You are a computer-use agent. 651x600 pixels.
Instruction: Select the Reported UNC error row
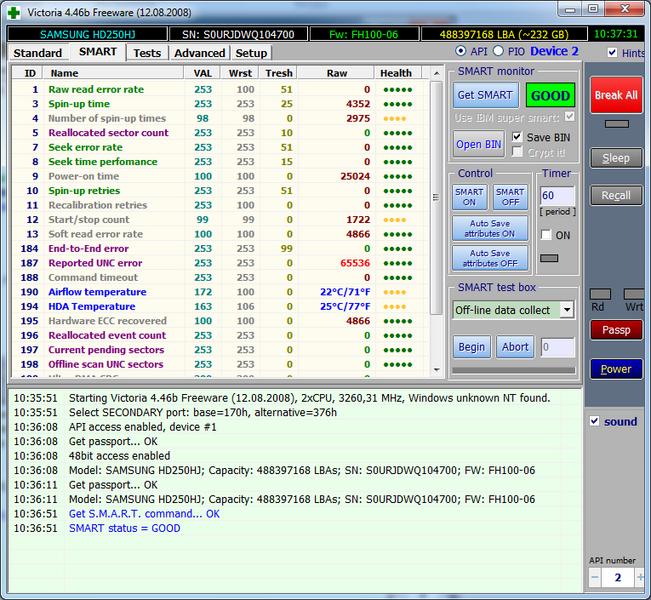tap(220, 263)
